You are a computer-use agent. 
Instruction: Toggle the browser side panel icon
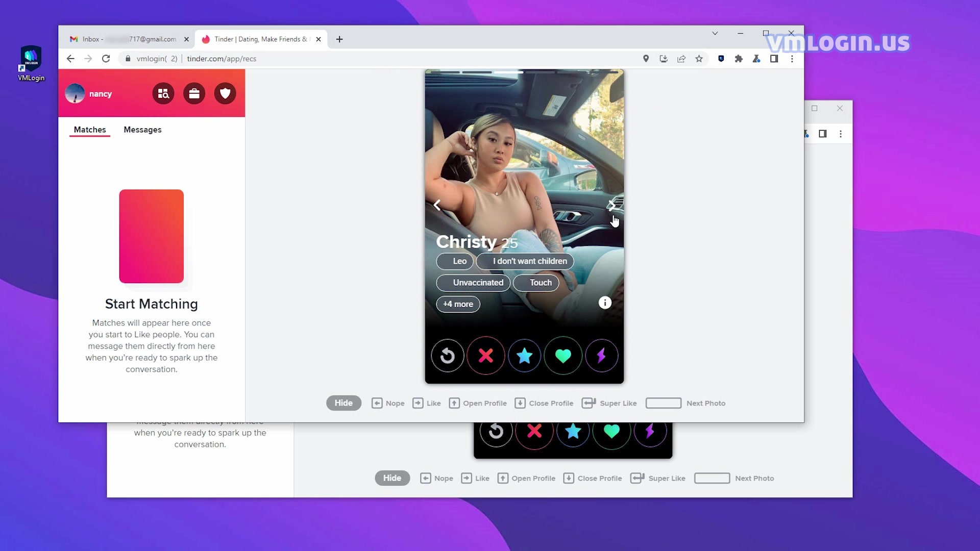point(774,59)
